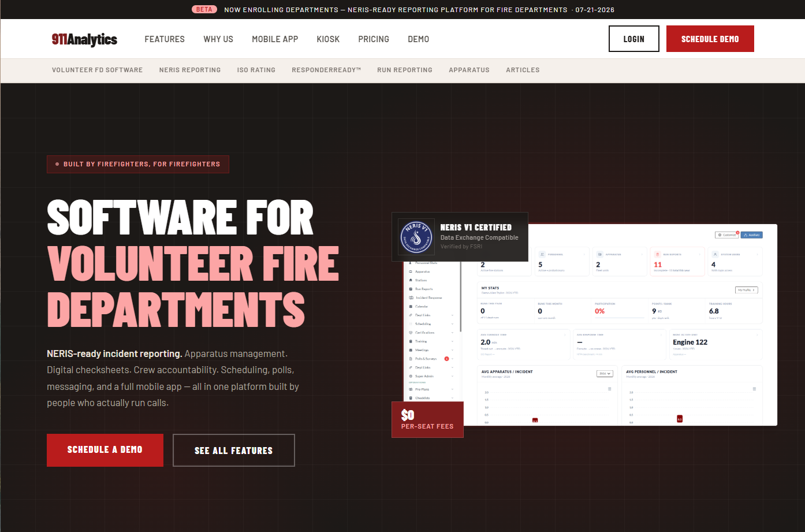805x532 pixels.
Task: Open Most Active Unit card arrow
Action: point(757,335)
